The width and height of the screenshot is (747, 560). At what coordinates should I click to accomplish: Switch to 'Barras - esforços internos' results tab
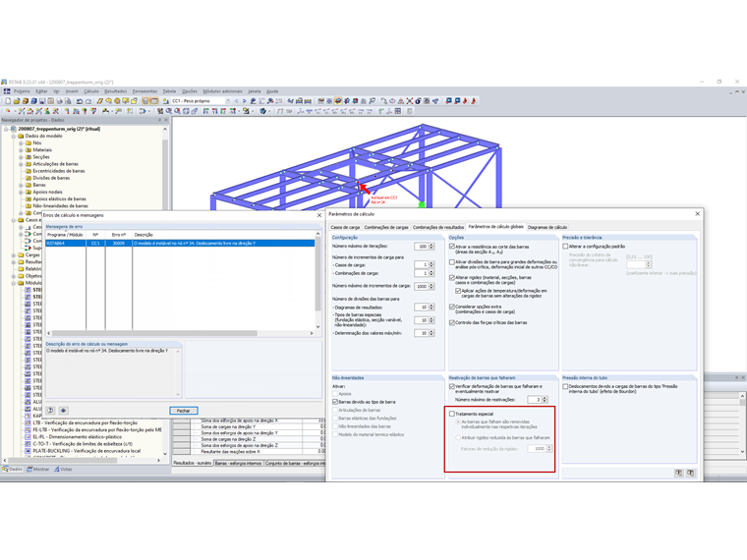[238, 463]
